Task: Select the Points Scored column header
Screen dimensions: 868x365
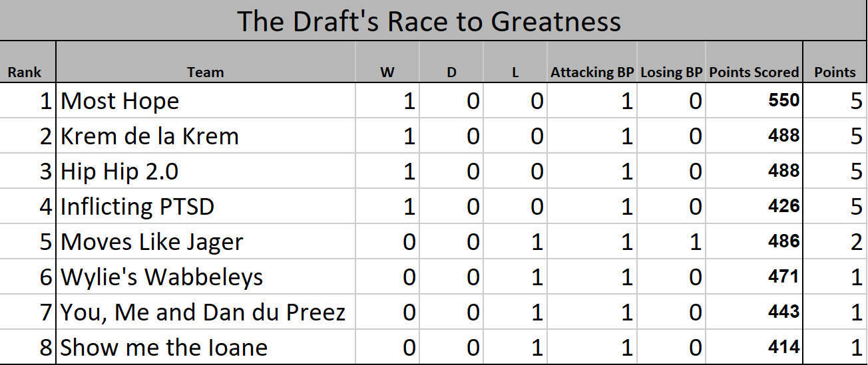Action: pyautogui.click(x=754, y=72)
